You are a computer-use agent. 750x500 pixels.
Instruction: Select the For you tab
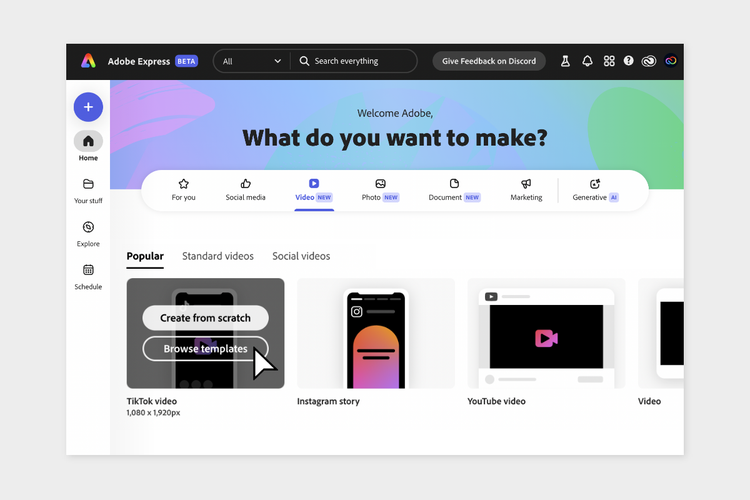(184, 190)
